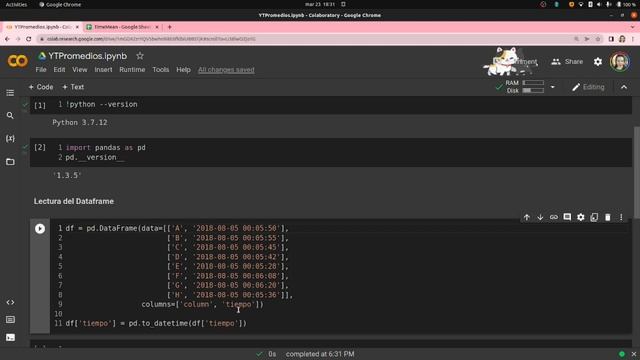Viewport: 640px width, 360px height.
Task: Click the '1.3.5' pandas version output
Action: (67, 175)
